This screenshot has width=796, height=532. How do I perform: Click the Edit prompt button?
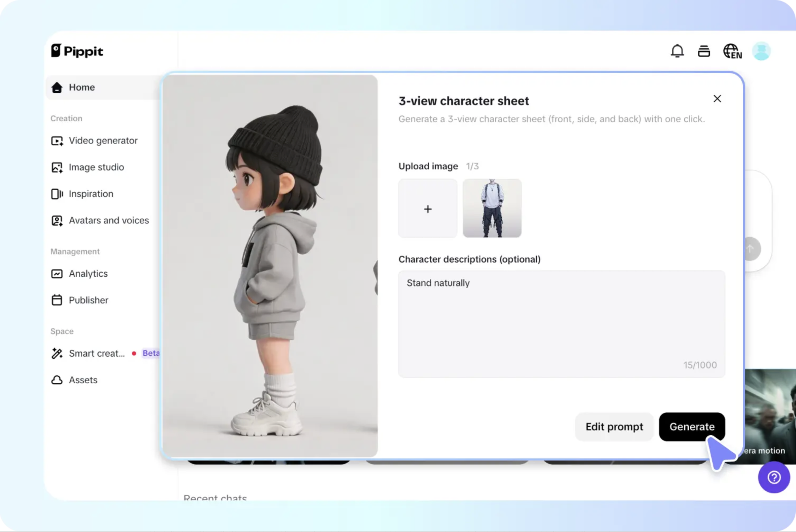(x=614, y=427)
